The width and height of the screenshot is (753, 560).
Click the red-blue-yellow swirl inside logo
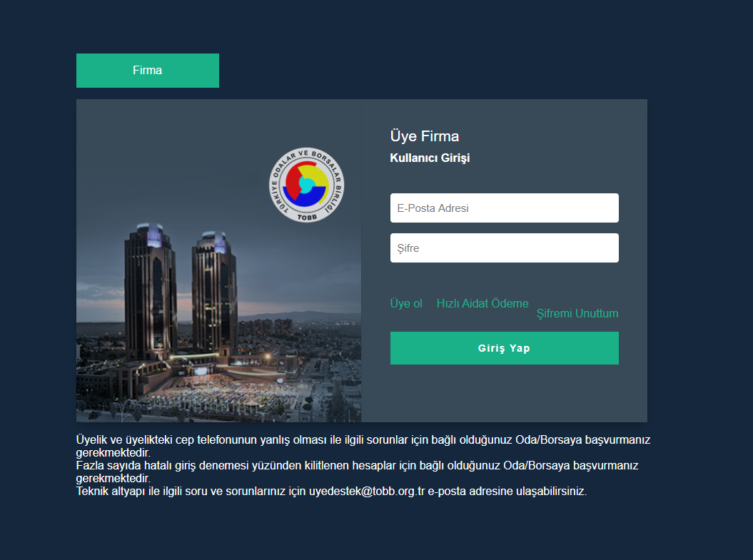(306, 184)
